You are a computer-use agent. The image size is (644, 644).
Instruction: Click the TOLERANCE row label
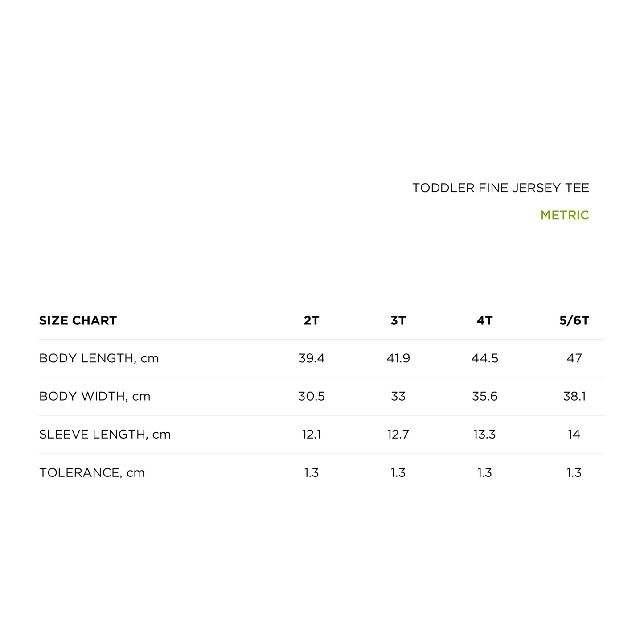(92, 472)
